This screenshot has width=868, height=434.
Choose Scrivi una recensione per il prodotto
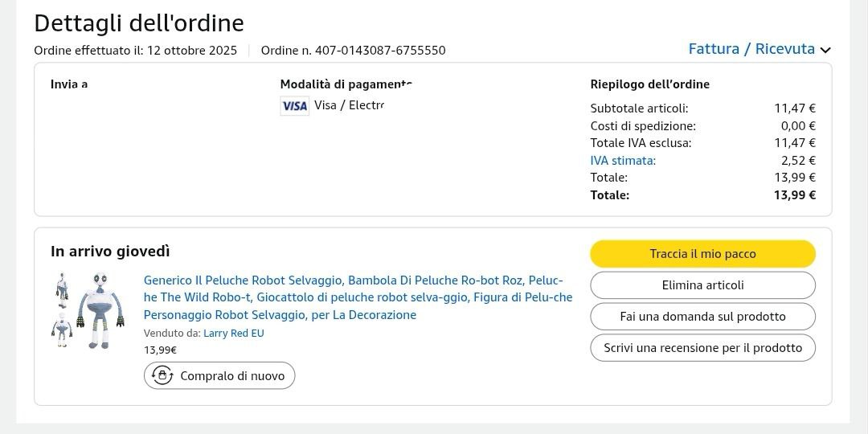pos(702,348)
